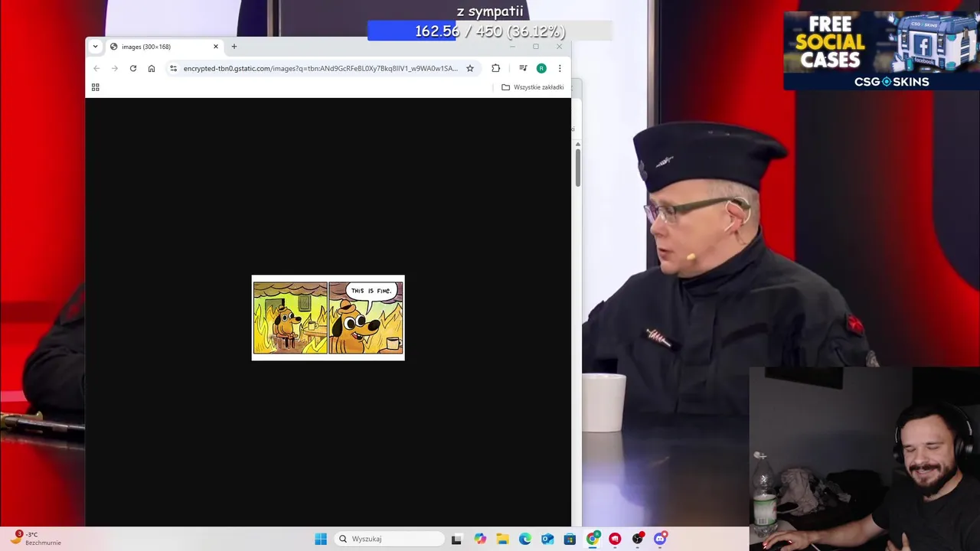The width and height of the screenshot is (980, 551).
Task: Open Outlook from the taskbar
Action: click(x=547, y=539)
